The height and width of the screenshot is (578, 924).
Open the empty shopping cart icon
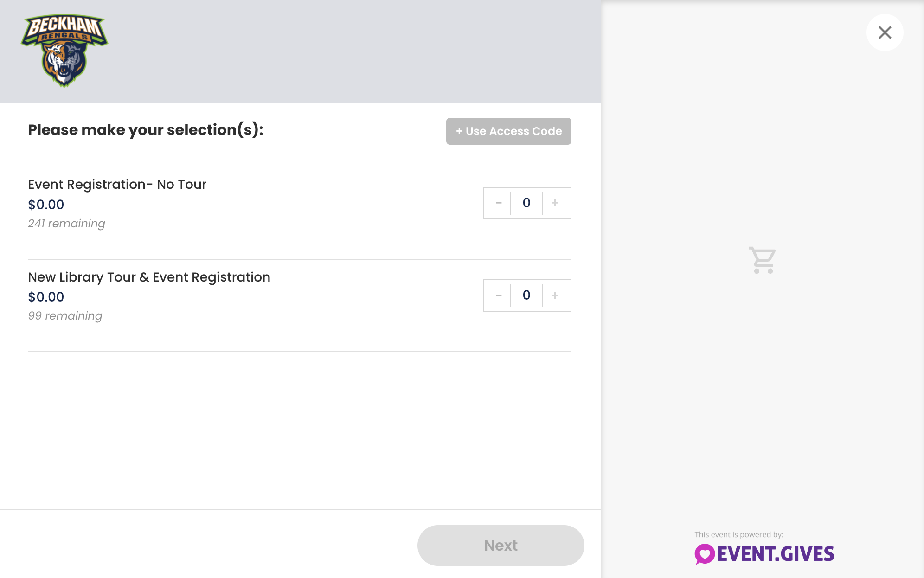coord(762,260)
